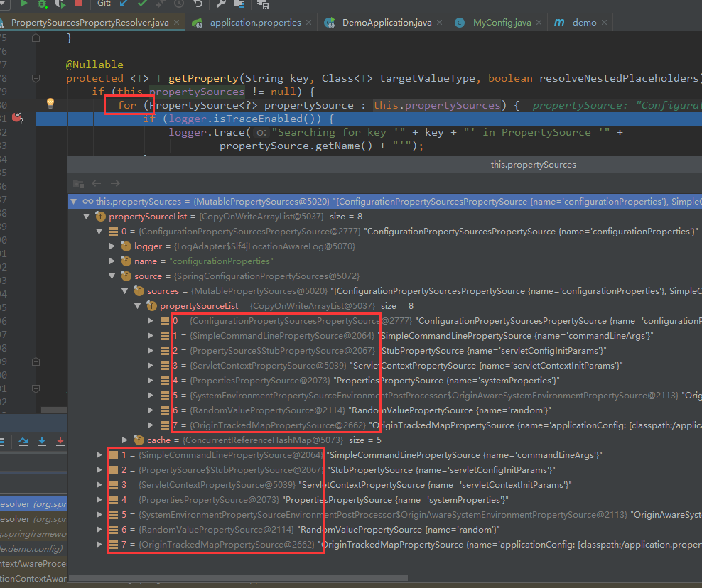The height and width of the screenshot is (588, 702).
Task: Click the last toolbar icon after Project Structure
Action: point(263,4)
